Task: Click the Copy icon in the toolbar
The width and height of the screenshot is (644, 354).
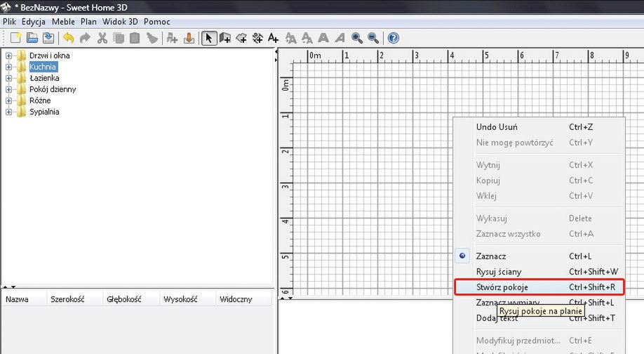Action: pyautogui.click(x=119, y=38)
